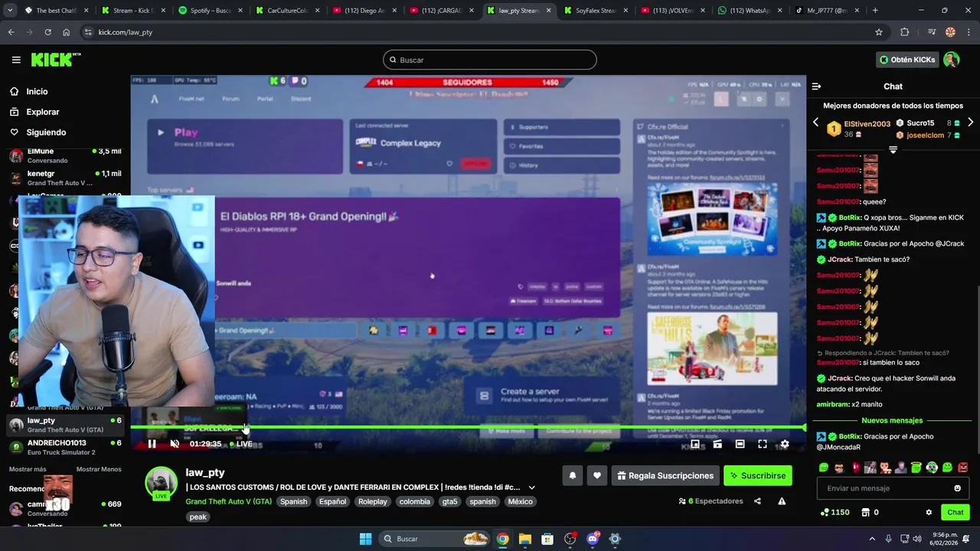Viewport: 980px width, 551px height.
Task: Click Mostrar más link
Action: pyautogui.click(x=28, y=469)
